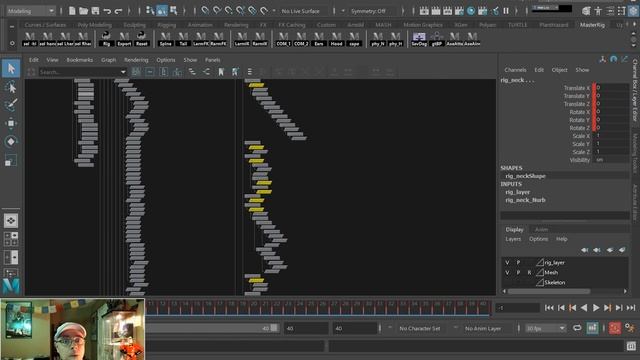The width and height of the screenshot is (640, 360).
Task: Toggle visibility V for Mesh layer
Action: click(507, 272)
